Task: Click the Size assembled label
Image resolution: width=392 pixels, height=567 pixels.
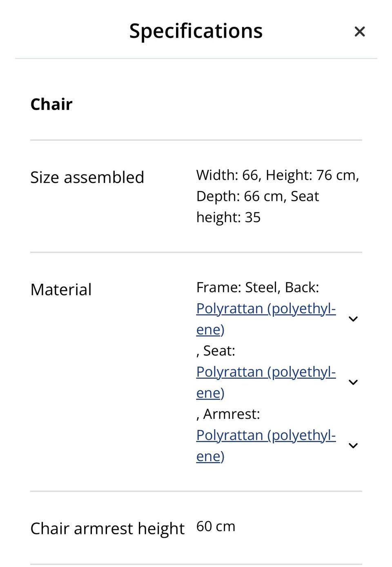Action: tap(87, 178)
